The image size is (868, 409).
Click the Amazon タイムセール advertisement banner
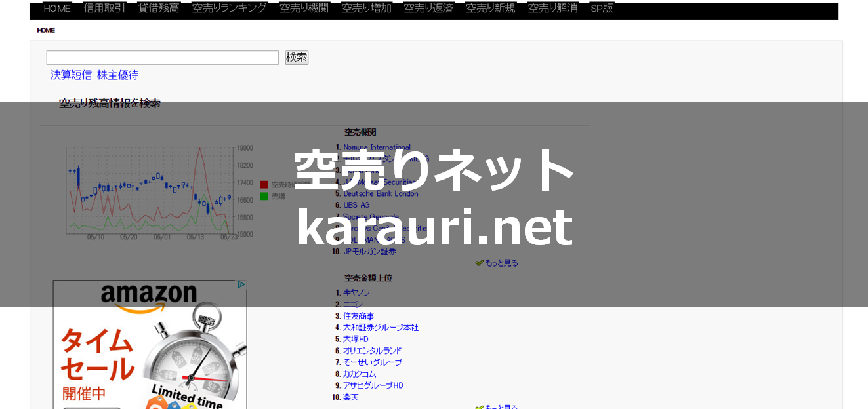point(150,345)
